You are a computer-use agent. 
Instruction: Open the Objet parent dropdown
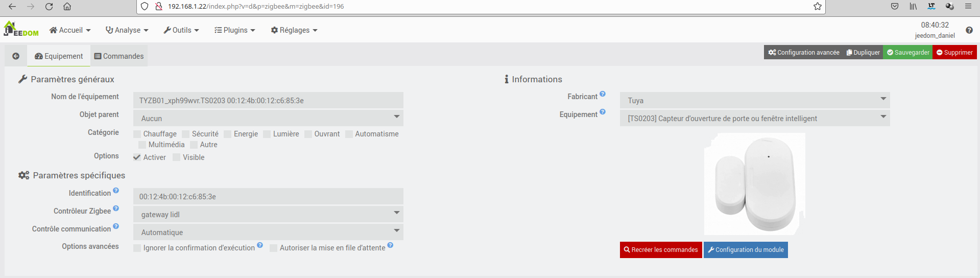(268, 118)
